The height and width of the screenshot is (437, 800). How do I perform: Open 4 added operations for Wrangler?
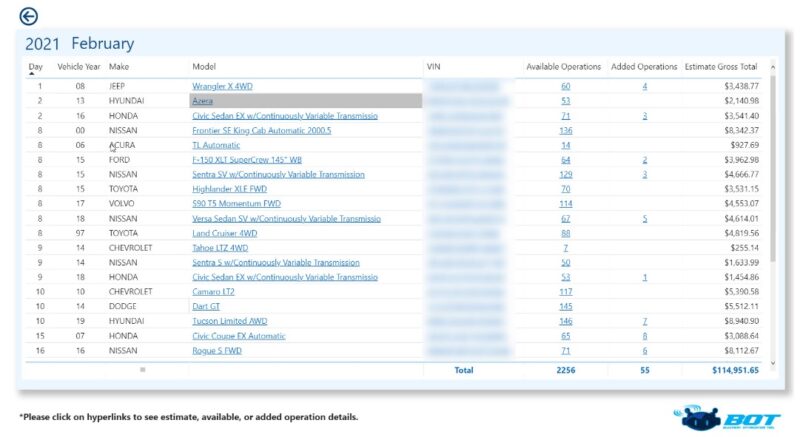(644, 87)
